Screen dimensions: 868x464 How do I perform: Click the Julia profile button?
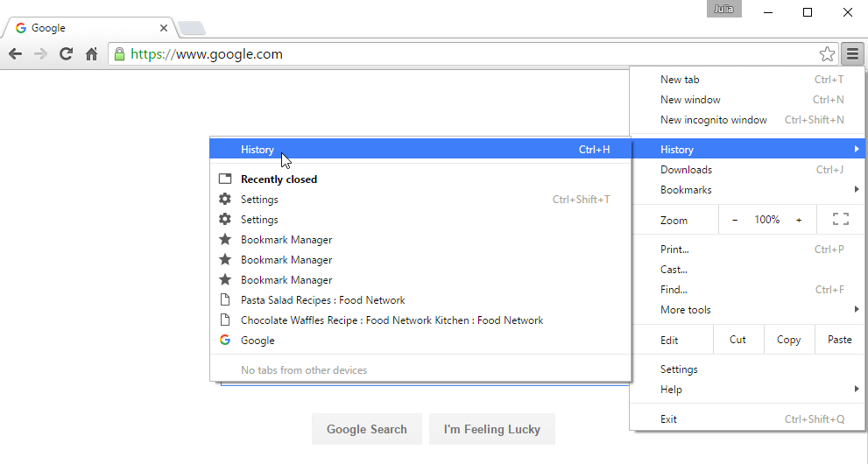click(724, 10)
